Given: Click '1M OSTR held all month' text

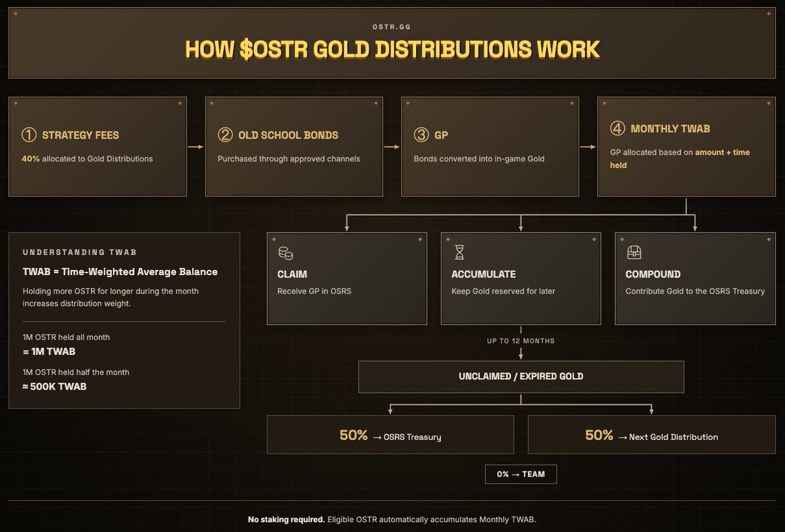Looking at the screenshot, I should (x=66, y=337).
